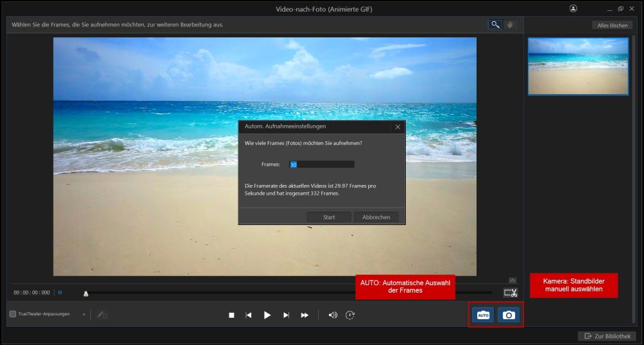Click the camera snapshot button
The image size is (644, 345).
(509, 315)
